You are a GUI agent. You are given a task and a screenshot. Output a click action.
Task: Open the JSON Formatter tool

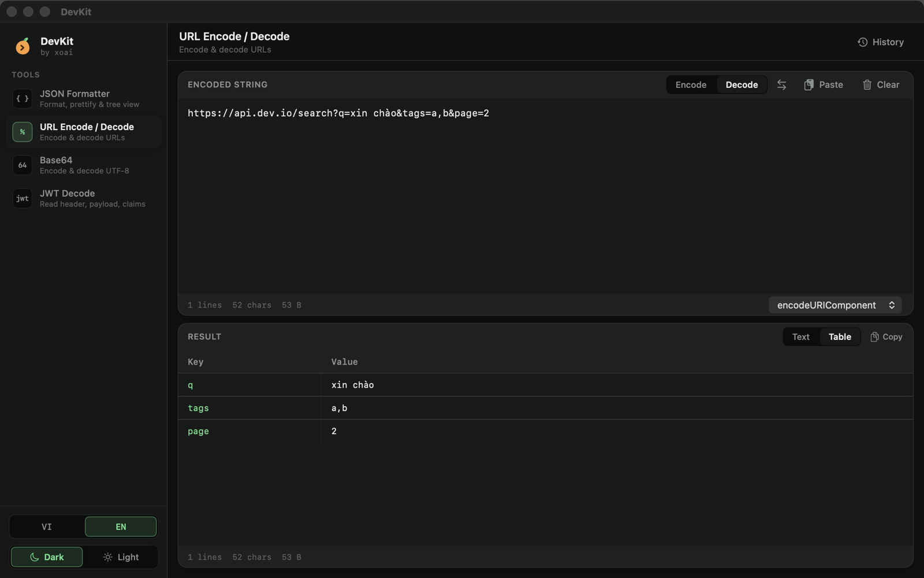(84, 99)
